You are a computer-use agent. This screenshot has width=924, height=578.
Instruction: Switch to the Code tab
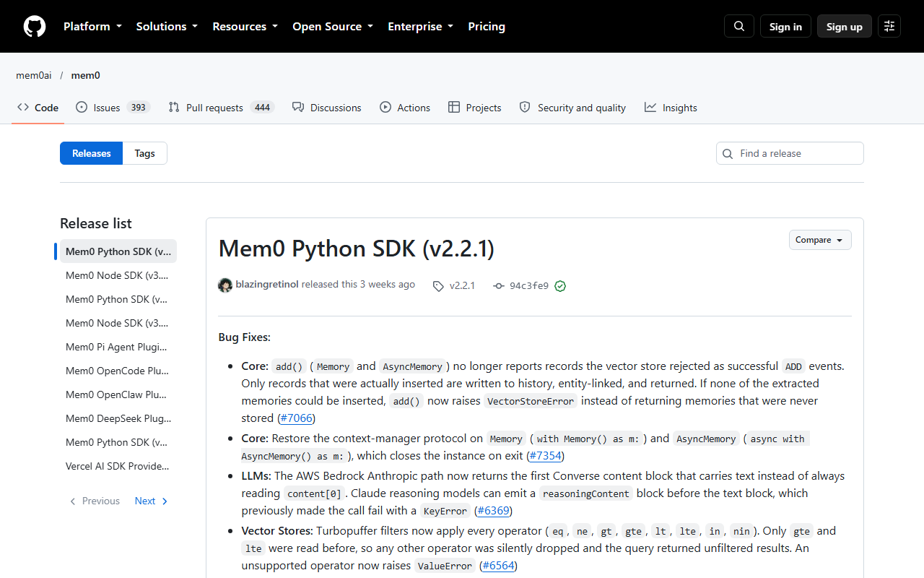point(38,108)
